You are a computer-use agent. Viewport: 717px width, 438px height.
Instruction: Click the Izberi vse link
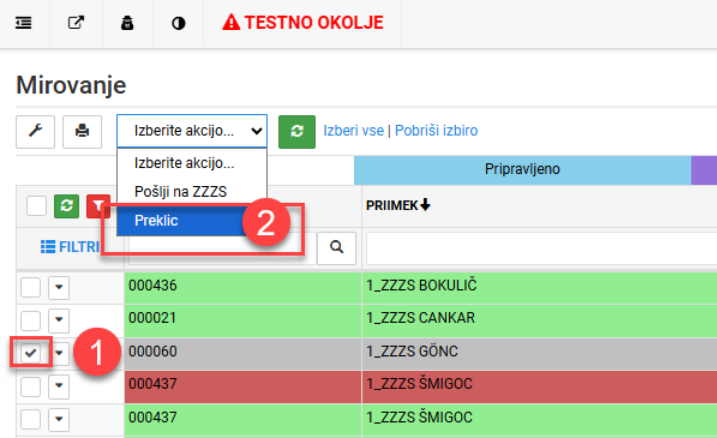pos(353,131)
